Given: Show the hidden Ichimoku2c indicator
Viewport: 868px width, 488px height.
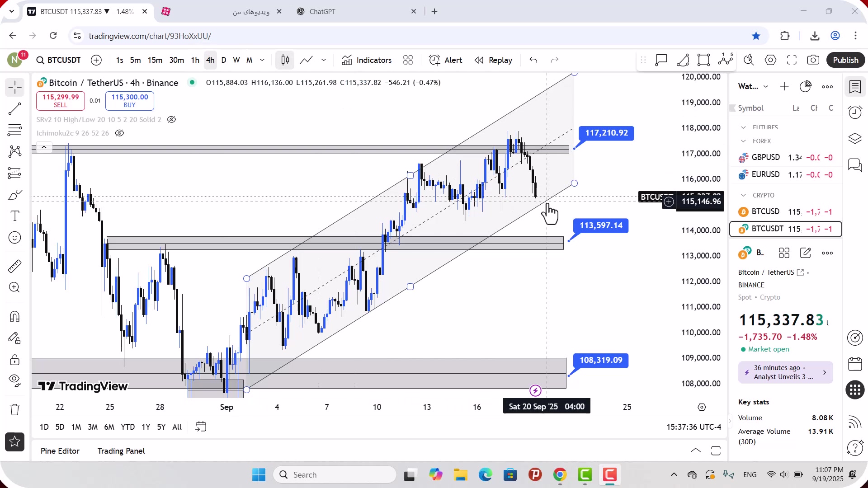Looking at the screenshot, I should pyautogui.click(x=119, y=133).
